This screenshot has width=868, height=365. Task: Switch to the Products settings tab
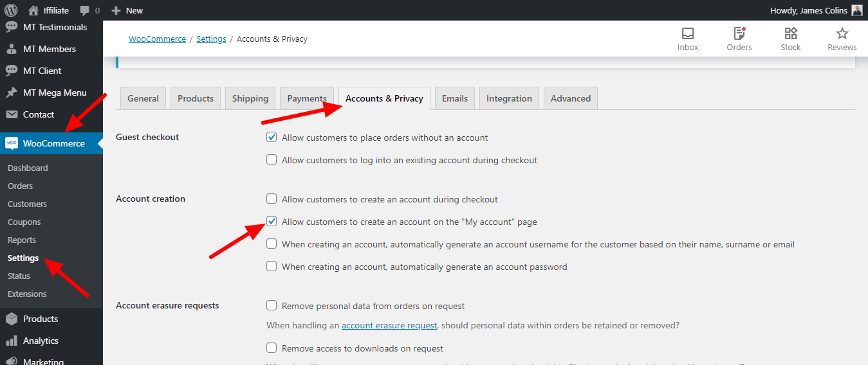(x=196, y=98)
